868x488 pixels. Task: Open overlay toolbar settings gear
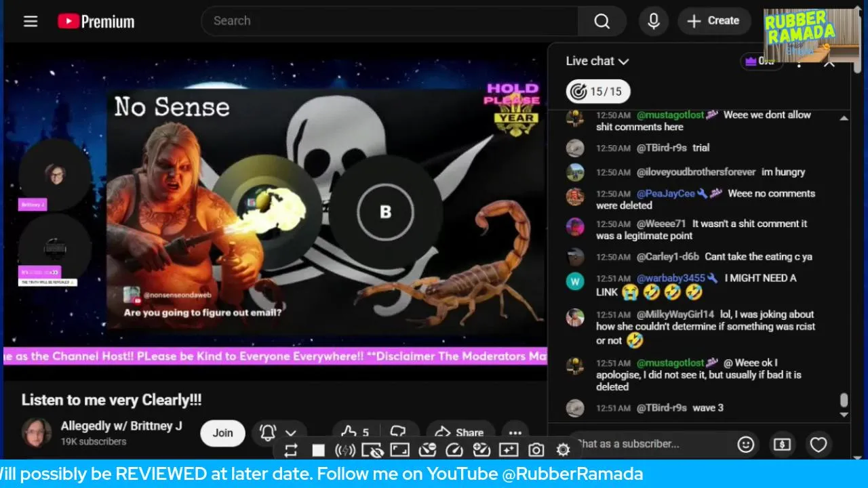pos(563,450)
